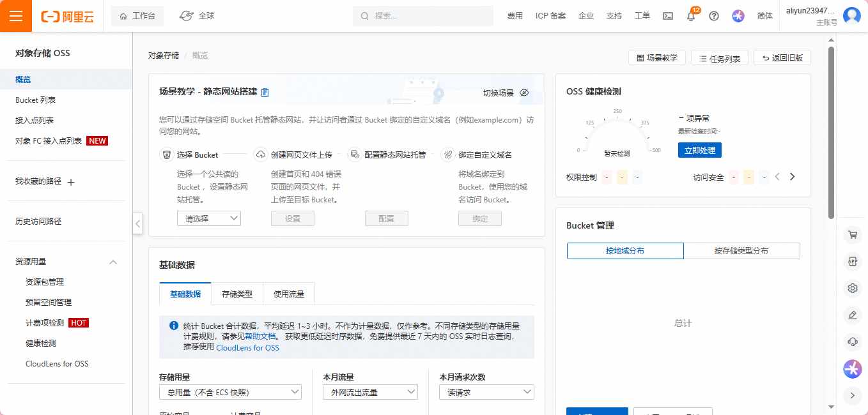The width and height of the screenshot is (868, 415).
Task: Copy scenario icon next to 静态网站搭建
Action: point(265,92)
